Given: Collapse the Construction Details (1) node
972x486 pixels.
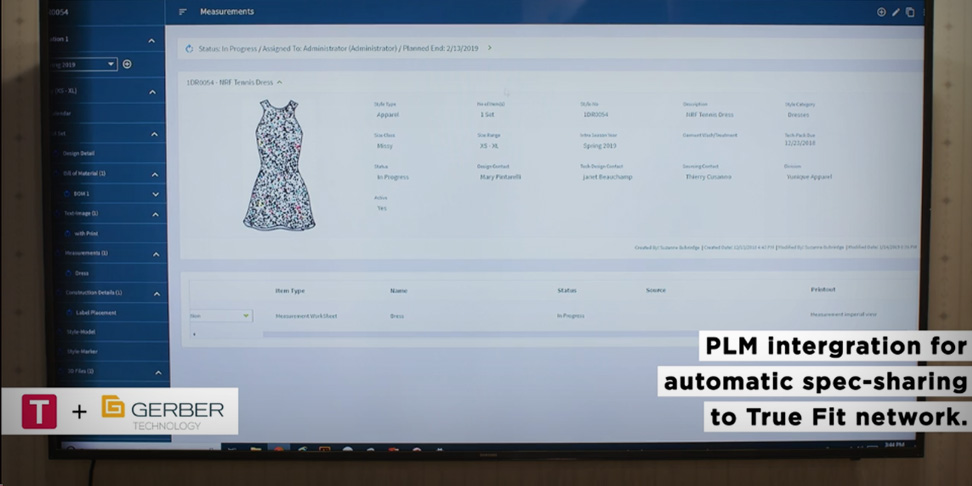Looking at the screenshot, I should pyautogui.click(x=157, y=294).
